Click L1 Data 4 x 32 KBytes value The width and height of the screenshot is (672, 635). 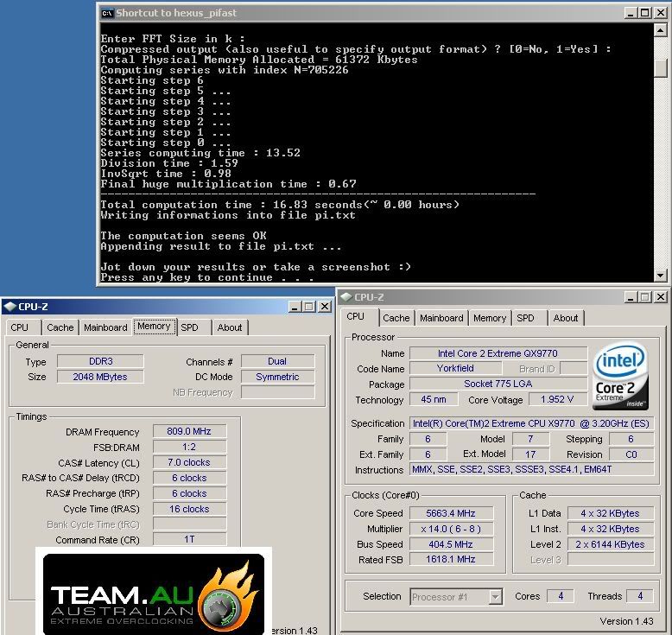(611, 513)
